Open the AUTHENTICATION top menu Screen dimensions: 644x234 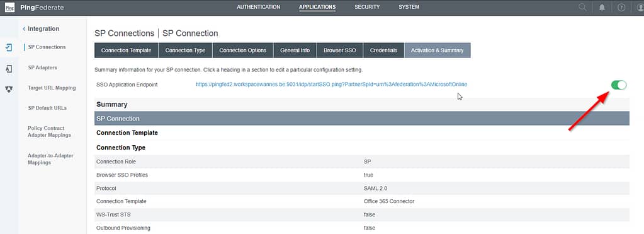coord(258,7)
